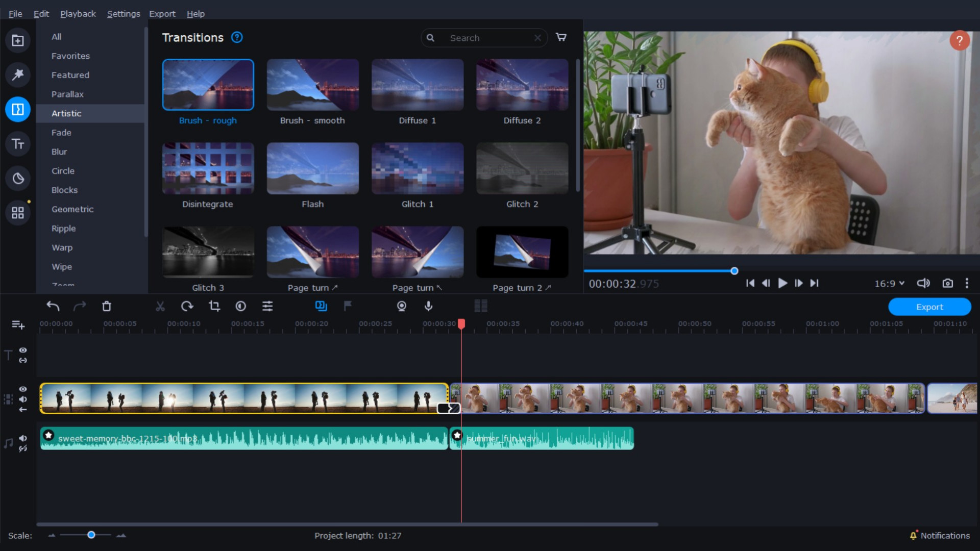
Task: Open Color Adjustments tool
Action: 240,306
